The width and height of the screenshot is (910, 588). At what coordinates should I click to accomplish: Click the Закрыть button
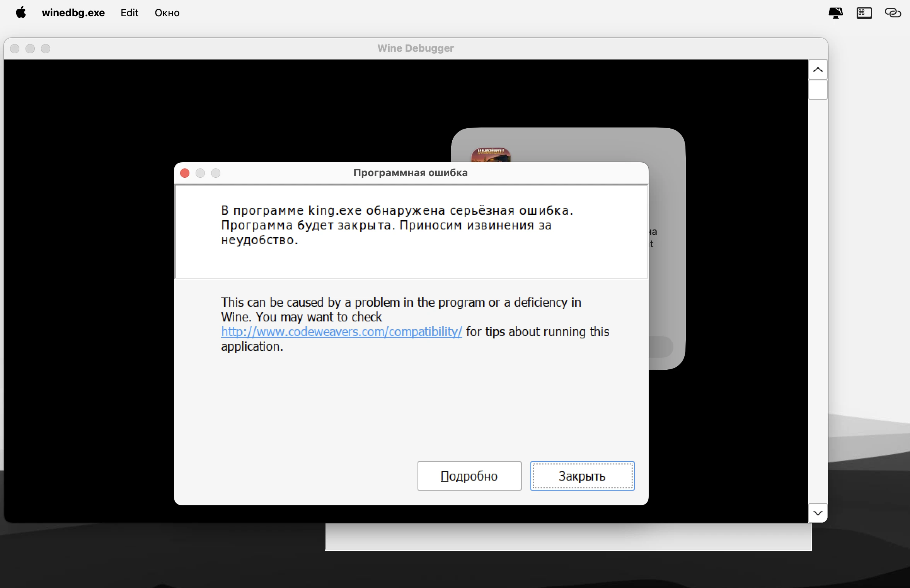tap(582, 476)
